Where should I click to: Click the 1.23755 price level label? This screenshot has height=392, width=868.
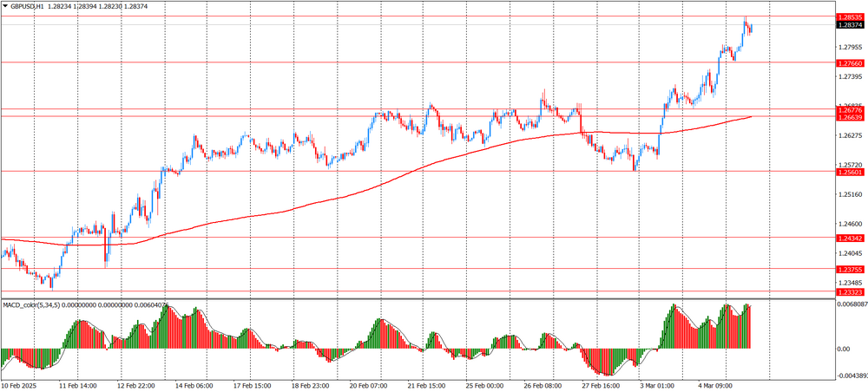click(x=850, y=270)
